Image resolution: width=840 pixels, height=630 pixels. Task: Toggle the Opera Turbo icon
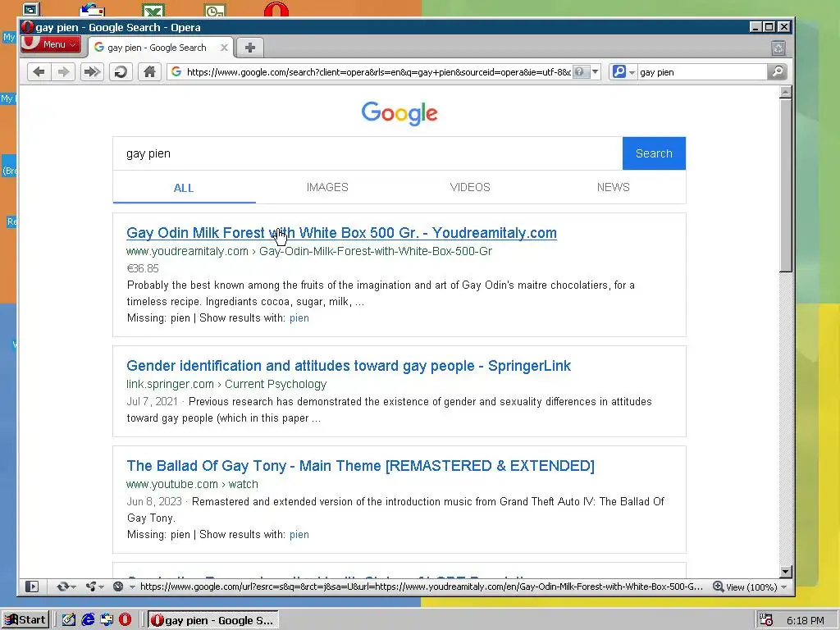click(x=118, y=587)
